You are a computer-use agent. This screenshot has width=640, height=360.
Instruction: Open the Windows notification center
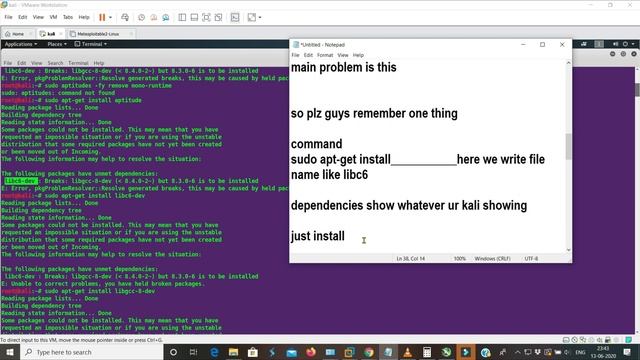627,352
